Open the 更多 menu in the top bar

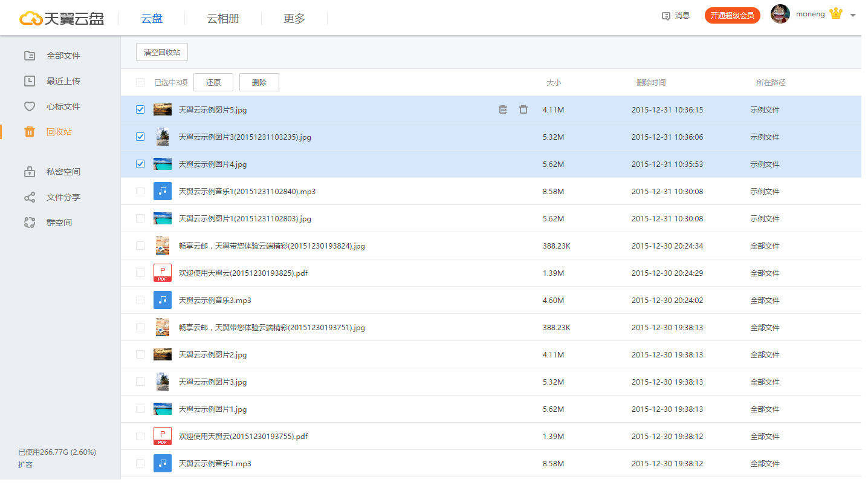click(294, 19)
